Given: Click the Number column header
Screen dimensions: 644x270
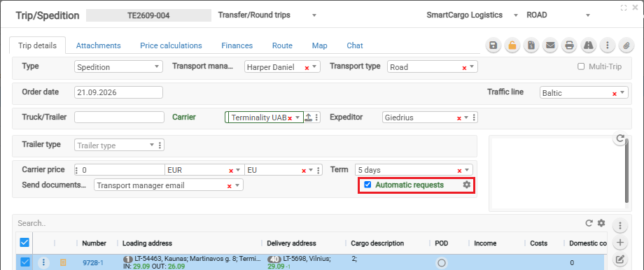Looking at the screenshot, I should point(94,243).
